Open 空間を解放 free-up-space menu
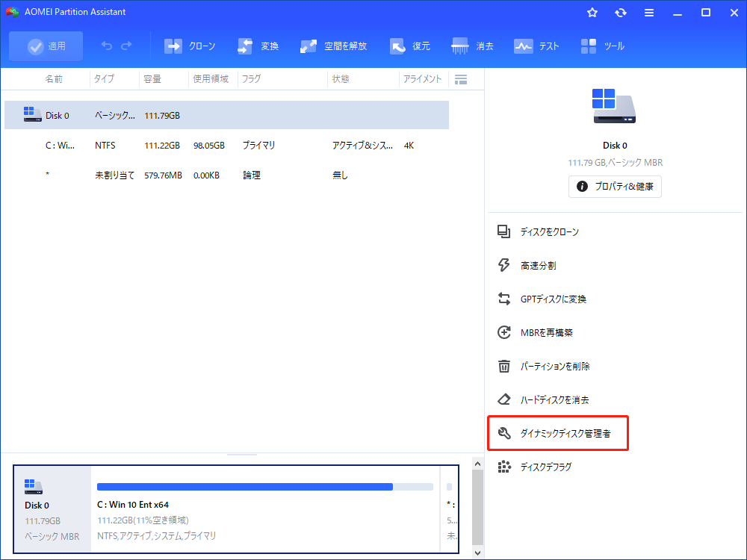Screen dimensions: 747x560 (x=333, y=46)
